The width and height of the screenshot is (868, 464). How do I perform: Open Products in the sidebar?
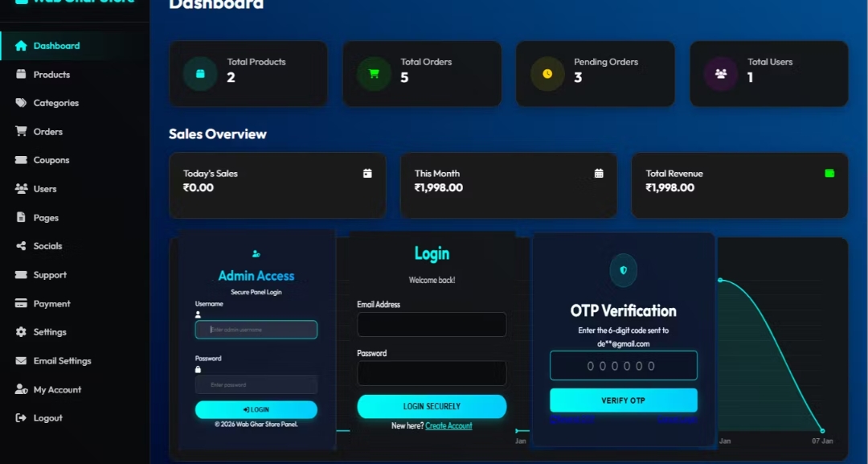tap(51, 75)
